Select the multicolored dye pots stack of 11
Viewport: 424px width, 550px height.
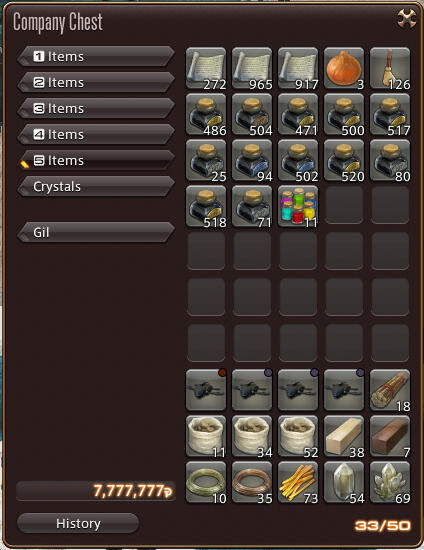pos(298,206)
